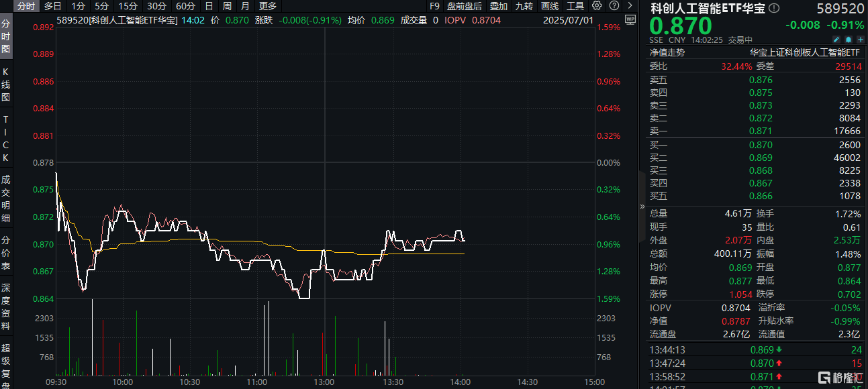
Task: Open the 分时图 sidebar view
Action: click(6, 36)
